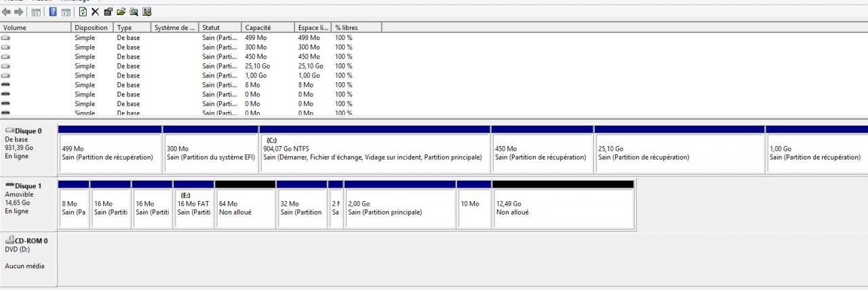Click '300 Mo' in the Espace libre column
Screen dimensions: 868x290
coord(309,48)
